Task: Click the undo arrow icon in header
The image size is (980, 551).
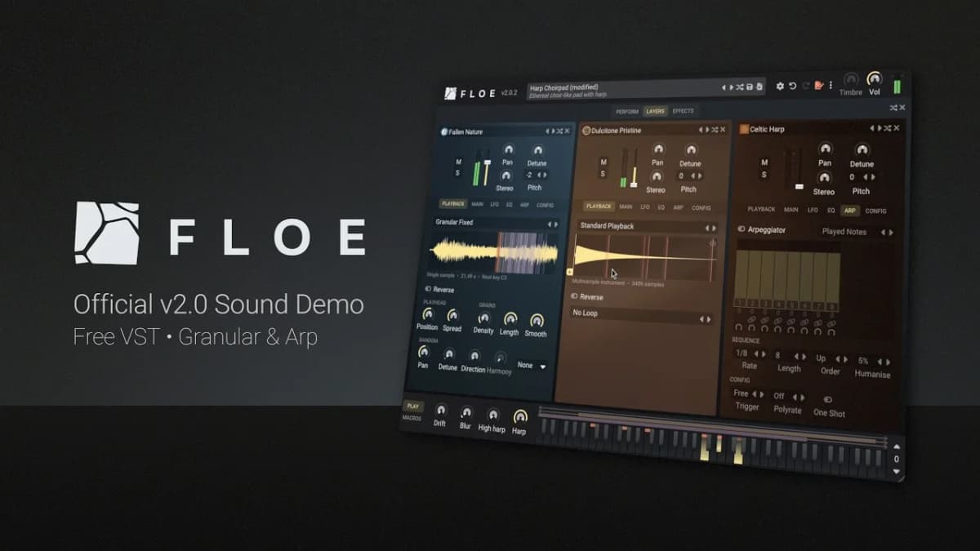Action: click(792, 86)
